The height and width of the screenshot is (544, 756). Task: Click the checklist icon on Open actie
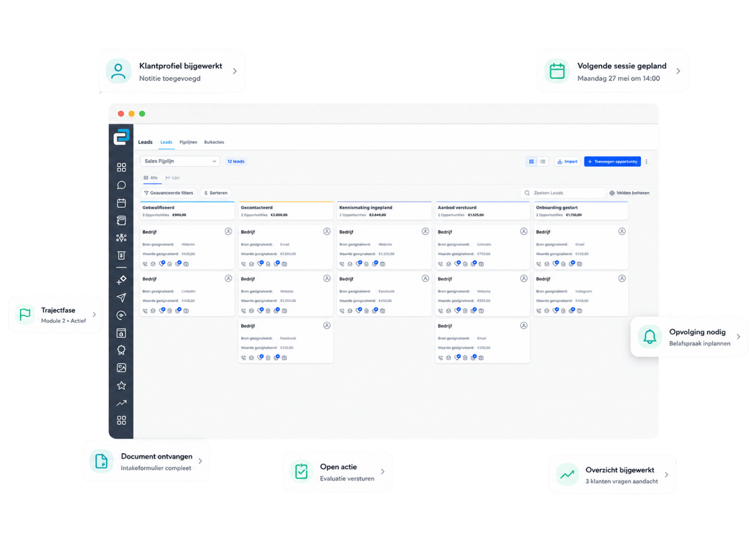tap(301, 472)
